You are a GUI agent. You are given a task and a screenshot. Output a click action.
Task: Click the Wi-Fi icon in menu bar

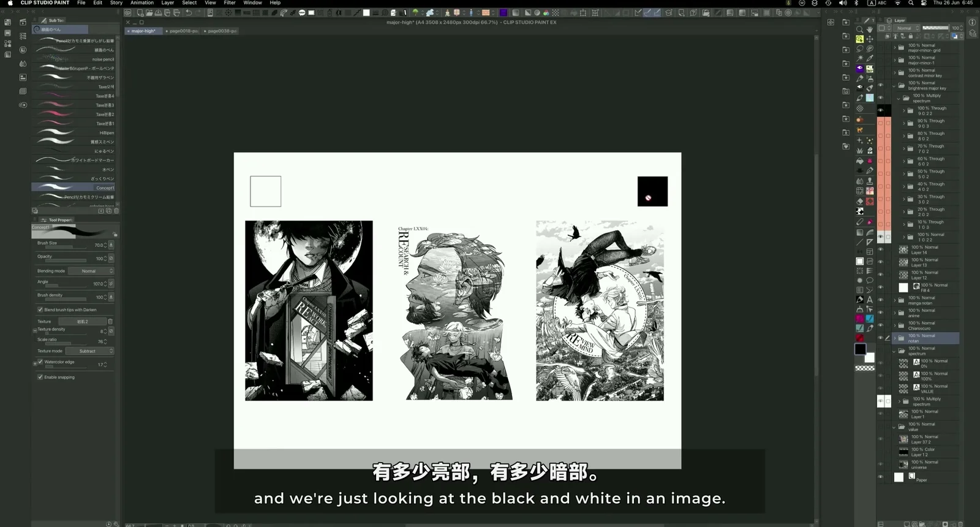[x=898, y=3]
